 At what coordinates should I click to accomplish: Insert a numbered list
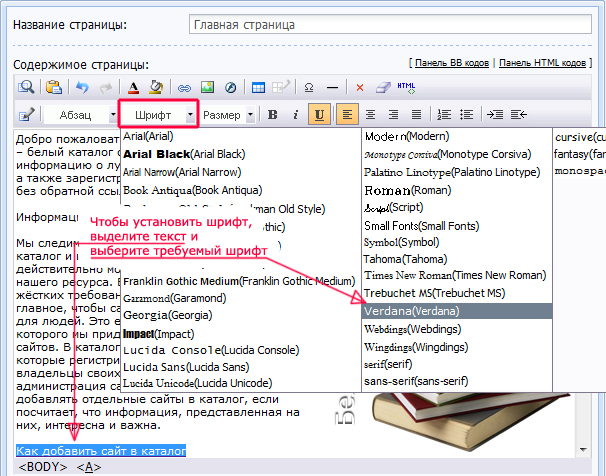point(444,115)
